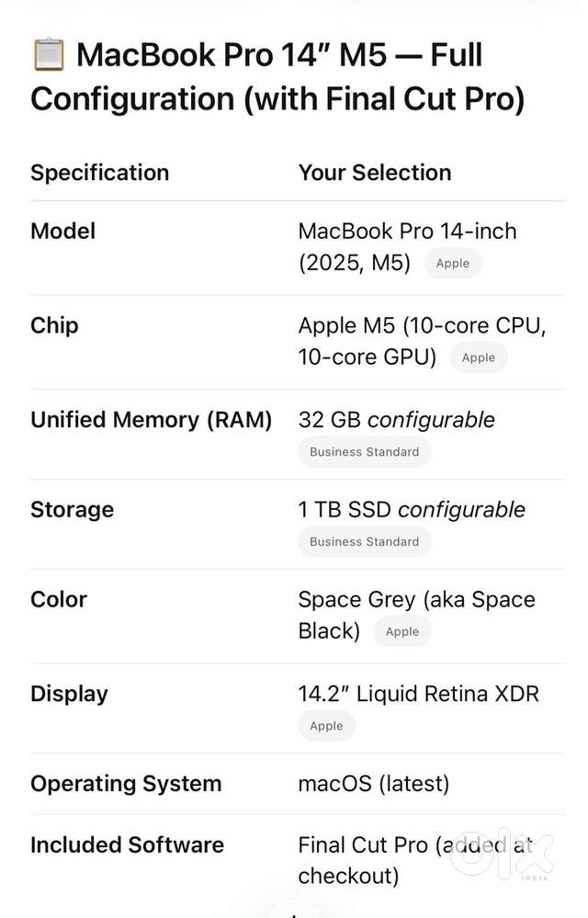Click the Display row label
The image size is (588, 918).
[69, 694]
